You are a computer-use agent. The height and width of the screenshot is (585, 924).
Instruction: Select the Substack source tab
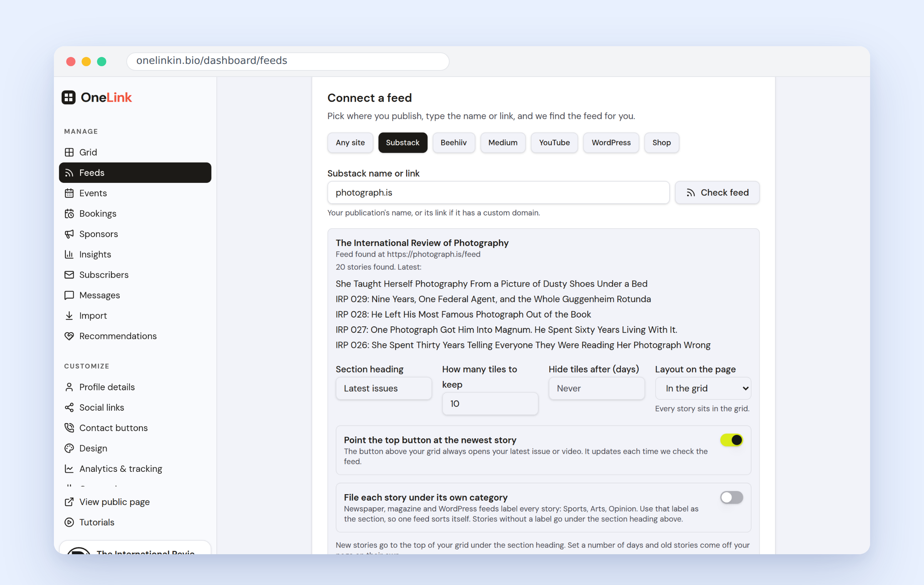pyautogui.click(x=403, y=143)
